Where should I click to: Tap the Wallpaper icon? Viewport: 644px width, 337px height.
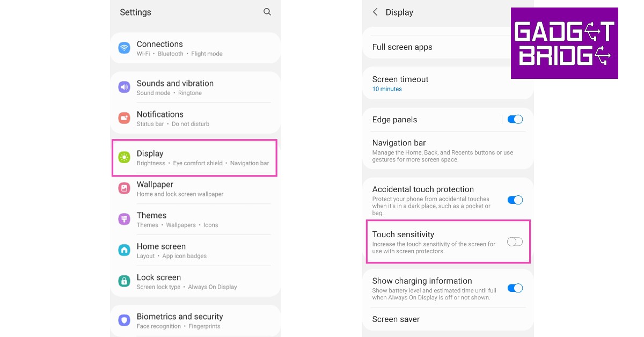click(125, 188)
